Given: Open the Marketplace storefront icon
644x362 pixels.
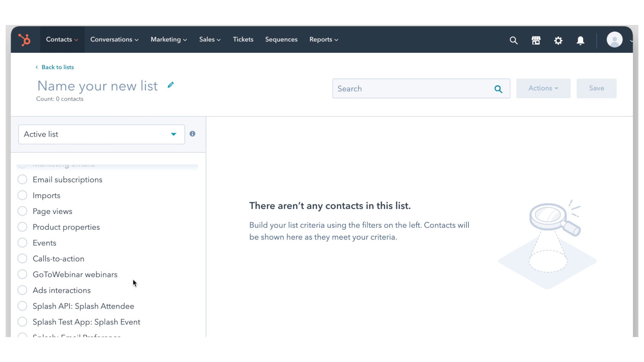Looking at the screenshot, I should pyautogui.click(x=536, y=40).
